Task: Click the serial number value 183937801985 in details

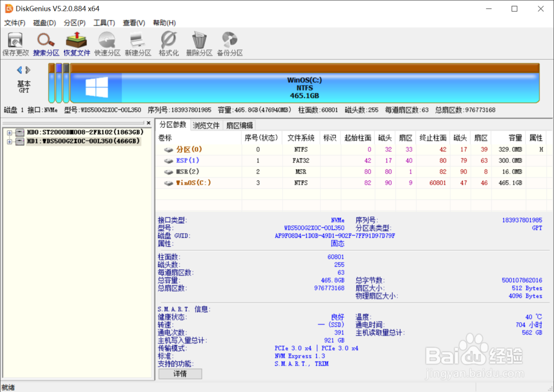Action: click(522, 220)
